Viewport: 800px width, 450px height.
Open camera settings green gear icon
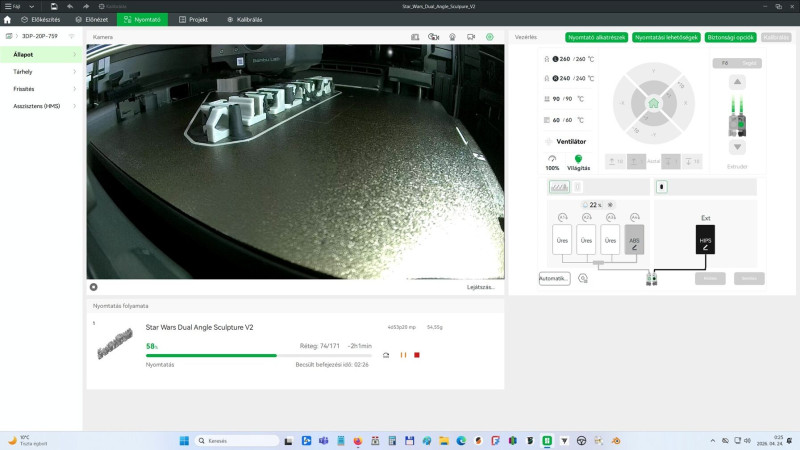pos(490,37)
